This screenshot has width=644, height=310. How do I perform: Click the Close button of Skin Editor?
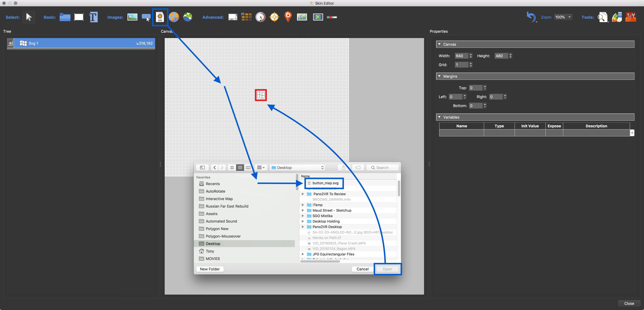point(629,304)
